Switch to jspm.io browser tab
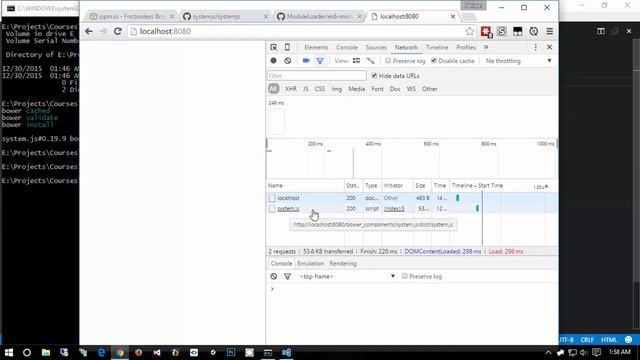Screen dimensions: 640x360 pyautogui.click(x=131, y=17)
